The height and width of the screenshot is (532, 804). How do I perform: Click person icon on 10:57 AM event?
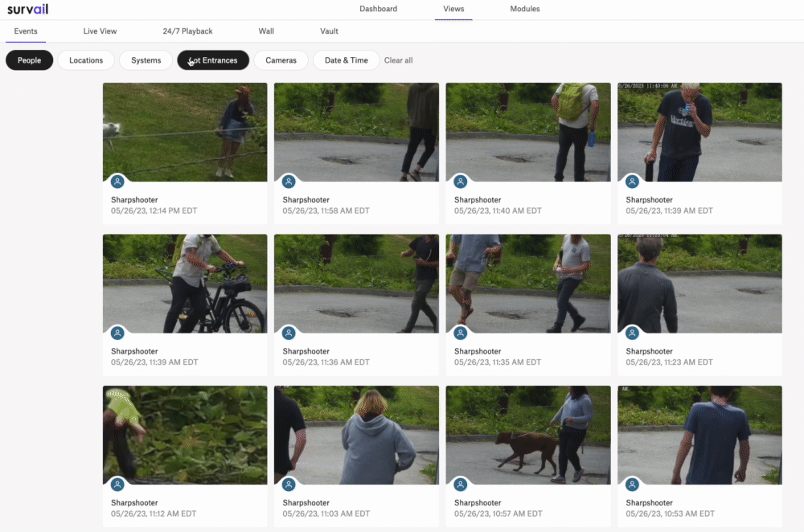click(x=461, y=485)
